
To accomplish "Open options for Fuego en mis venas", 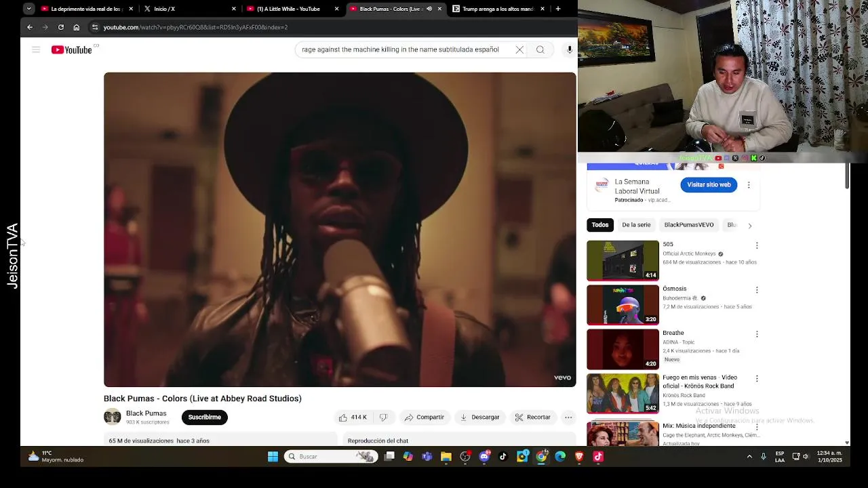I will click(757, 379).
